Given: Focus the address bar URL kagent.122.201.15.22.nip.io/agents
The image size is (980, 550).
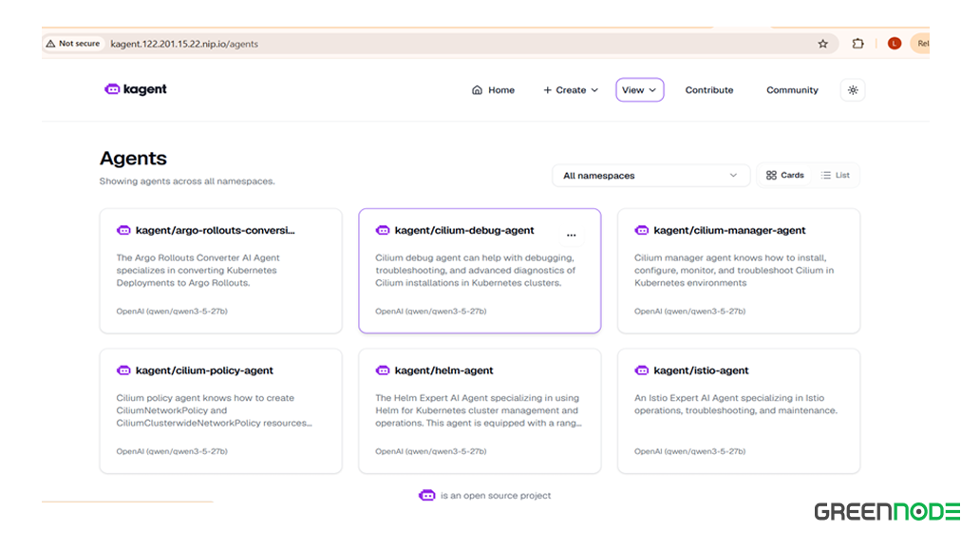Looking at the screenshot, I should 184,44.
